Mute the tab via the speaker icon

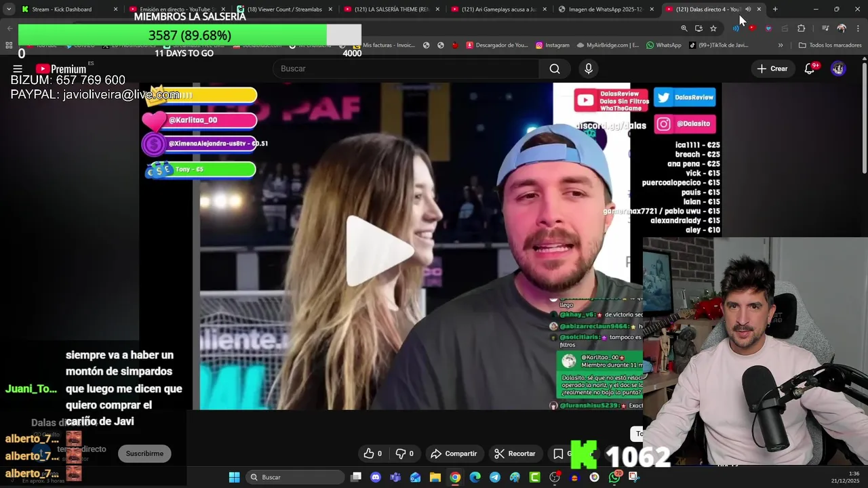point(748,9)
